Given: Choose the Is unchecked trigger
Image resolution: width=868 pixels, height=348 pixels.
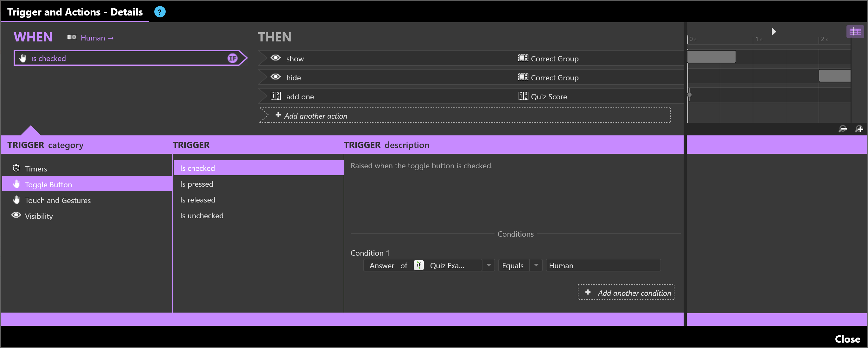Looking at the screenshot, I should 201,216.
